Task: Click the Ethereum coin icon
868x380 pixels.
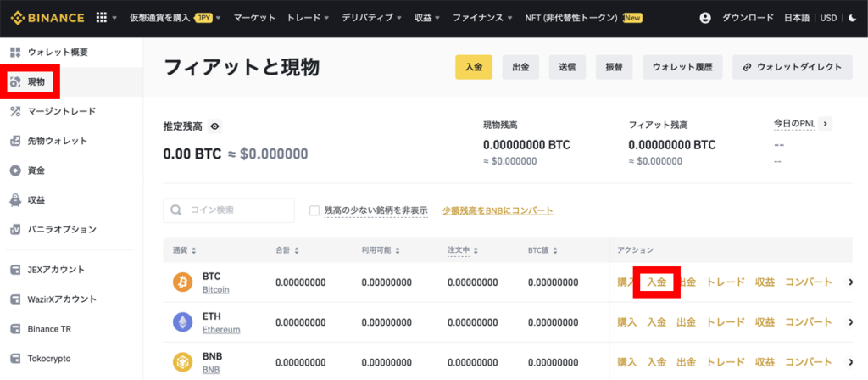Action: pos(183,321)
